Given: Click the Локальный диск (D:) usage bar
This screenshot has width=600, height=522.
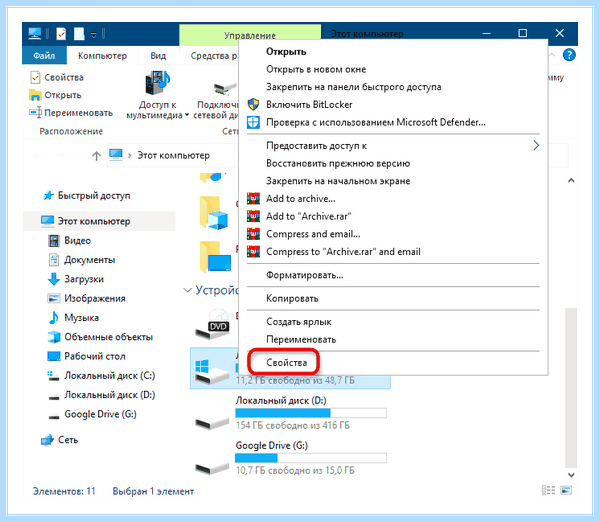Looking at the screenshot, I should pos(311,413).
